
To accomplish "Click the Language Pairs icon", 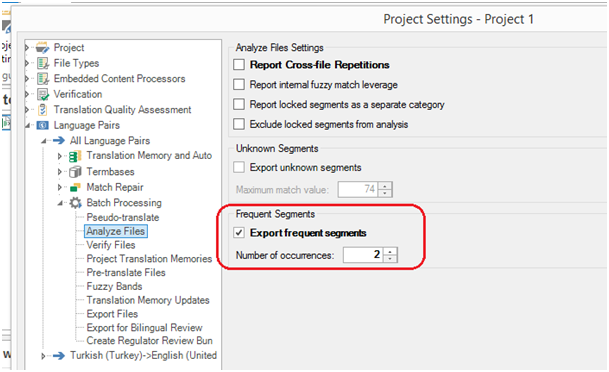I will pyautogui.click(x=42, y=125).
